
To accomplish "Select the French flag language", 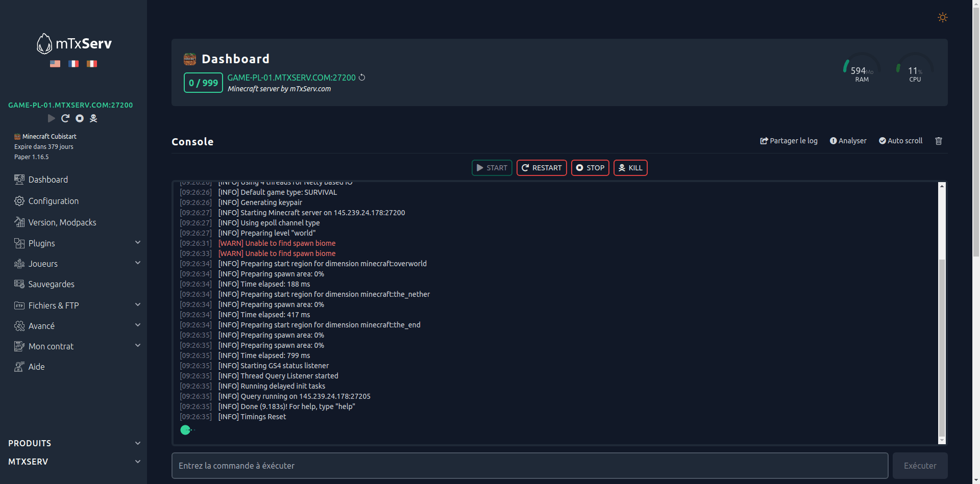I will (73, 64).
